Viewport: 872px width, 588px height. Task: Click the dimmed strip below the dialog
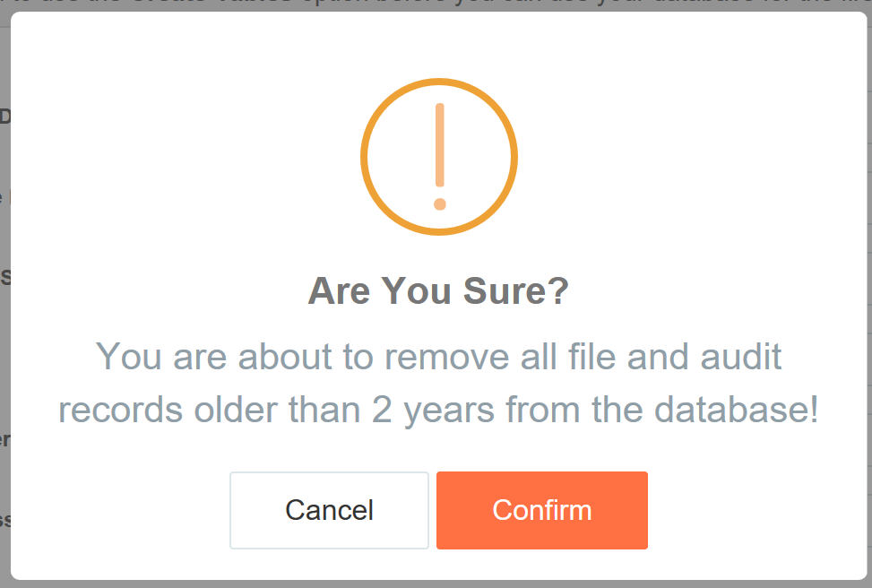pyautogui.click(x=436, y=584)
